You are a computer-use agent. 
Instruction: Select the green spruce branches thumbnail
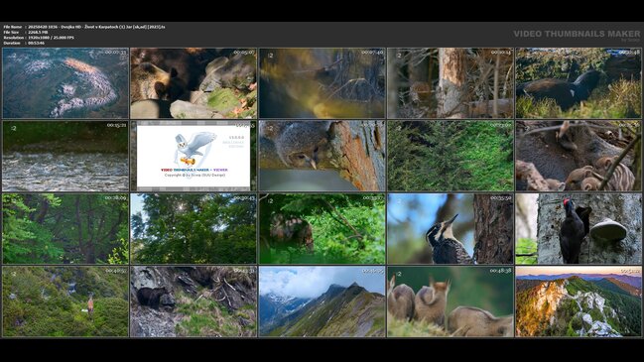tap(451, 156)
